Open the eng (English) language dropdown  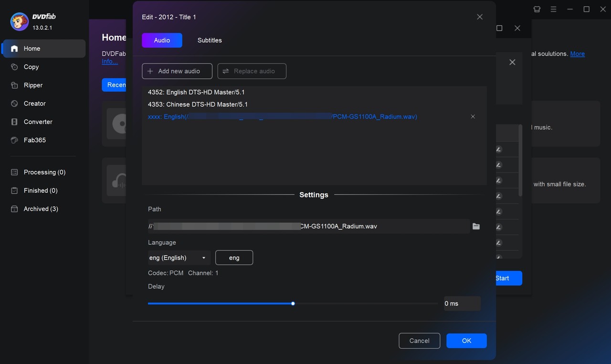179,258
